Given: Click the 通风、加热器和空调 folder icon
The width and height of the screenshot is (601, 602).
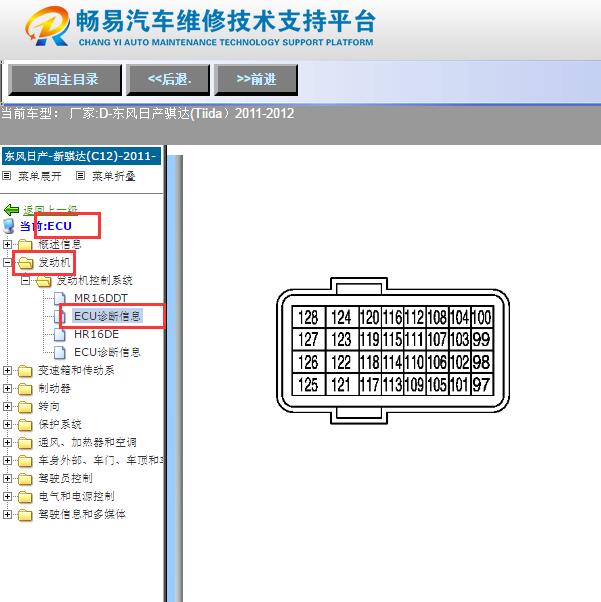Looking at the screenshot, I should 25,443.
